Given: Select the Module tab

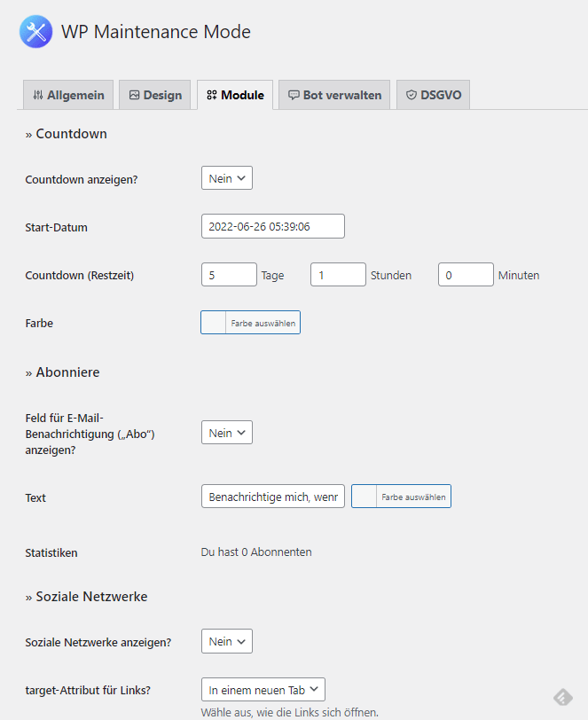Looking at the screenshot, I should (x=235, y=95).
